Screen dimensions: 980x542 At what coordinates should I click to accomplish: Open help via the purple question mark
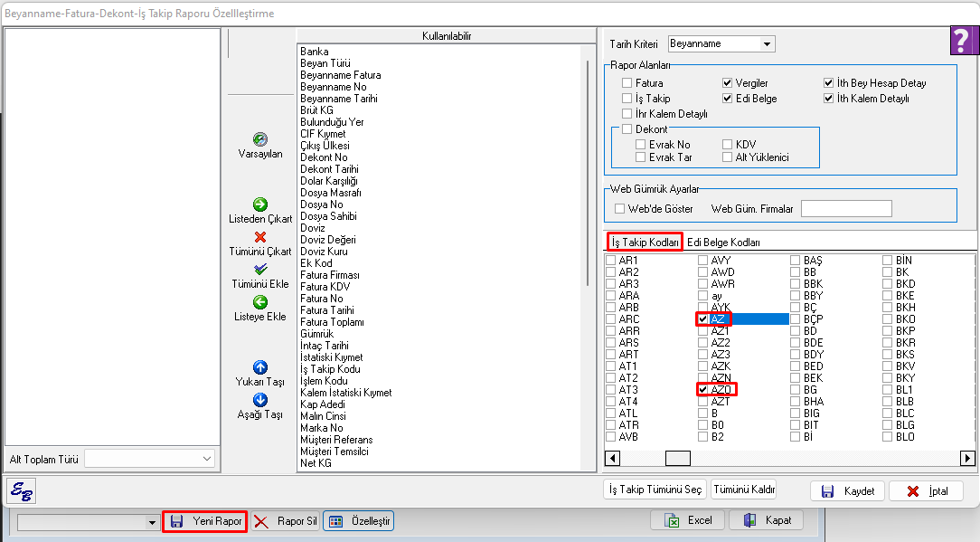pos(965,41)
